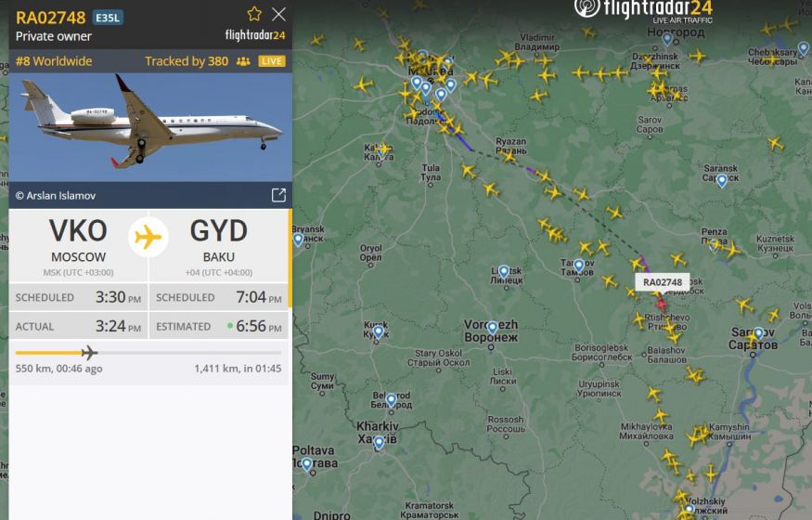Close the RA02748 flight details panel
The width and height of the screenshot is (812, 520).
(x=278, y=14)
